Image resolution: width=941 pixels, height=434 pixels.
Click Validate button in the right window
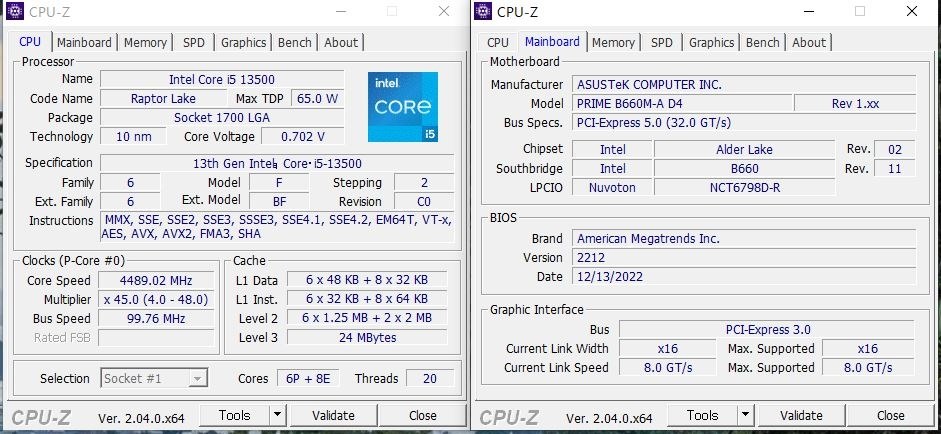[x=801, y=415]
